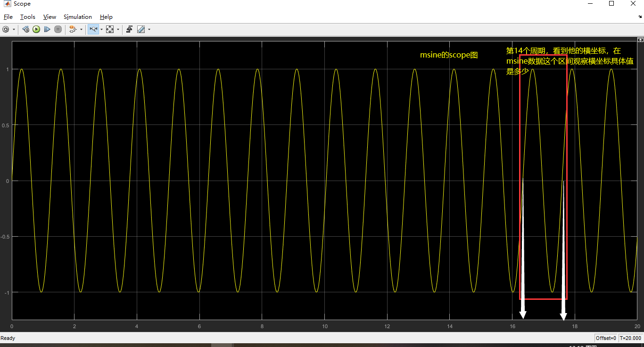Click x-axis tick label 16
Image resolution: width=644 pixels, height=347 pixels.
pos(512,326)
